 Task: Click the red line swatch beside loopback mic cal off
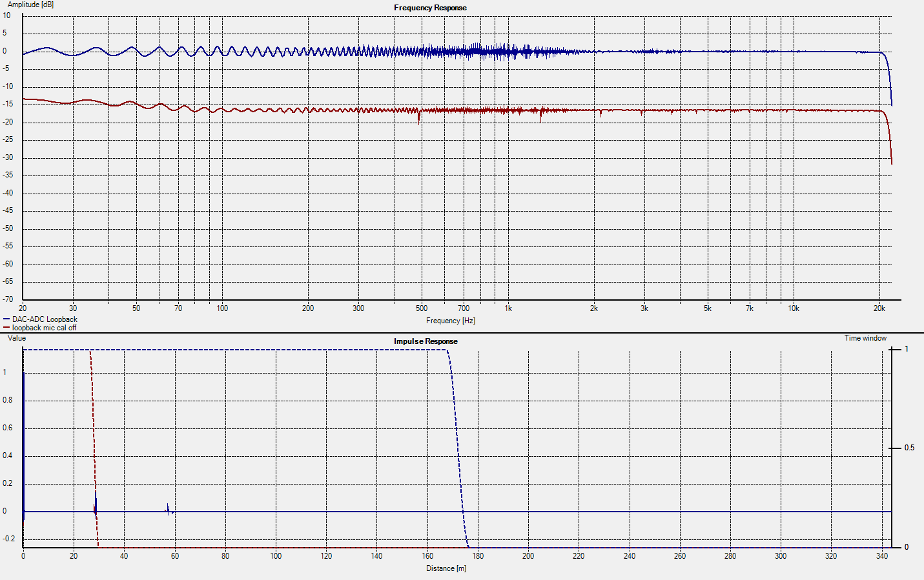(6, 328)
